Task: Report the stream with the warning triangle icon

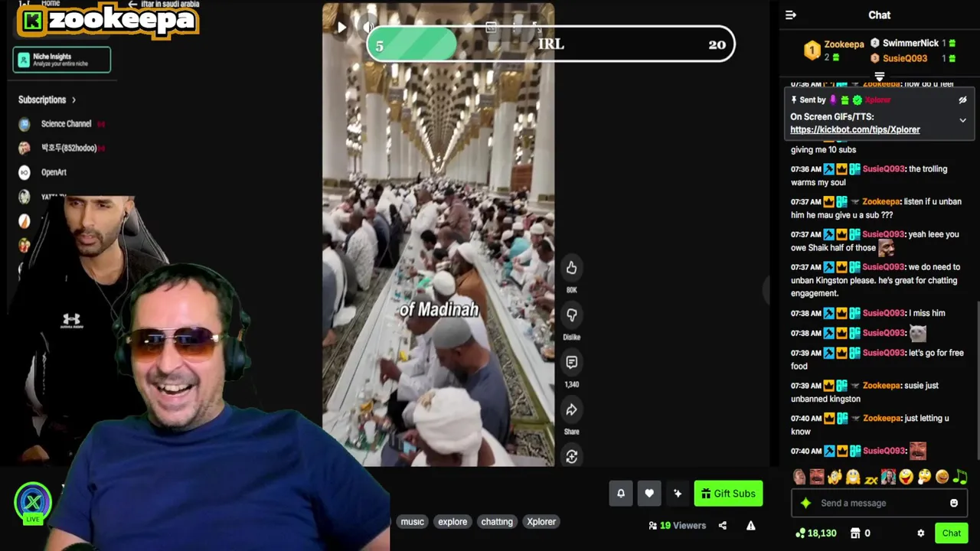Action: pyautogui.click(x=751, y=526)
